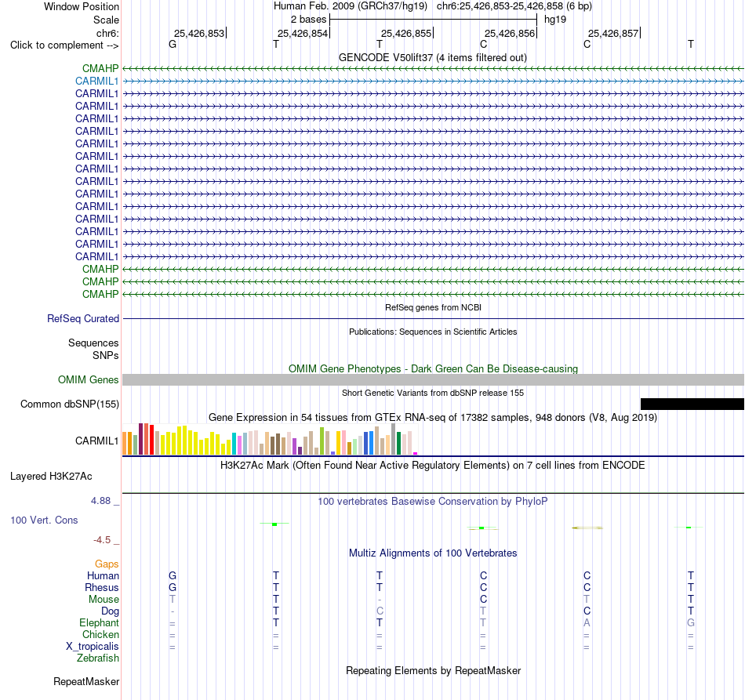Screen dimensions: 745x700
Task: Click the 'Human Feb. 2009 (GRCh37/hg19)' header text
Action: click(351, 6)
